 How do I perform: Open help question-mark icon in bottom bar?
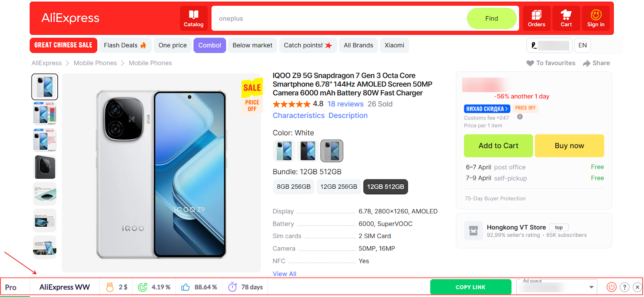tap(625, 287)
